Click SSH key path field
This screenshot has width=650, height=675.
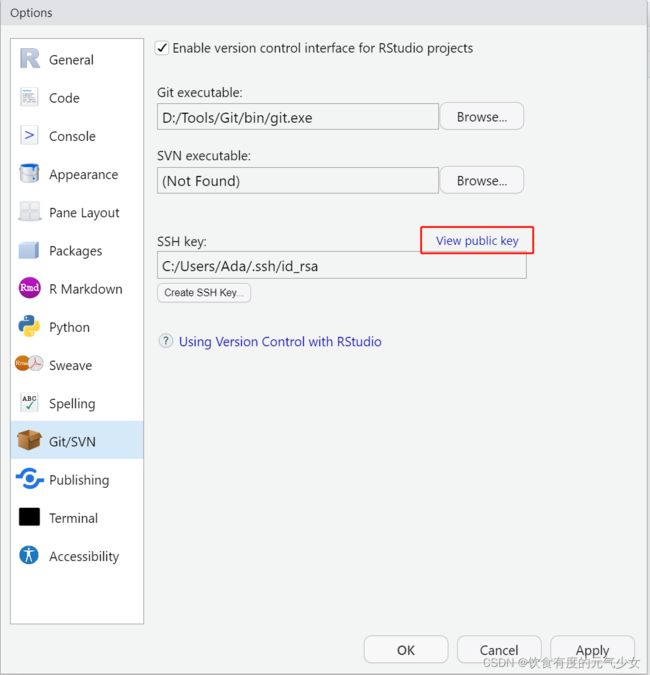342,266
